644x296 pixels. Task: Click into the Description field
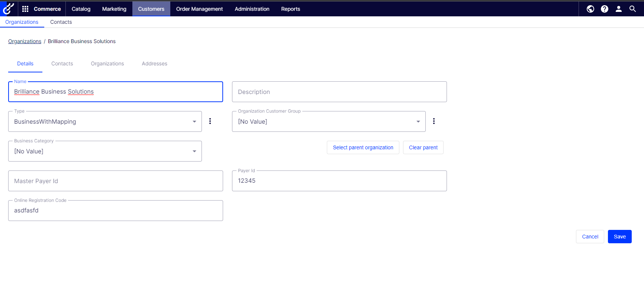coord(339,92)
